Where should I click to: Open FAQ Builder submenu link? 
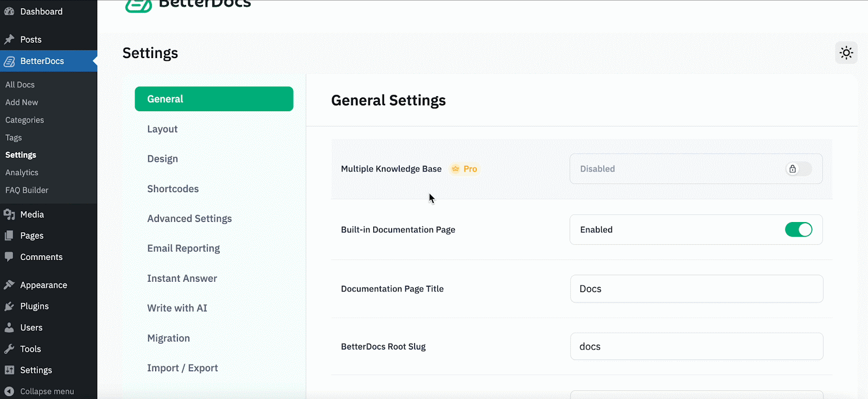(x=27, y=191)
